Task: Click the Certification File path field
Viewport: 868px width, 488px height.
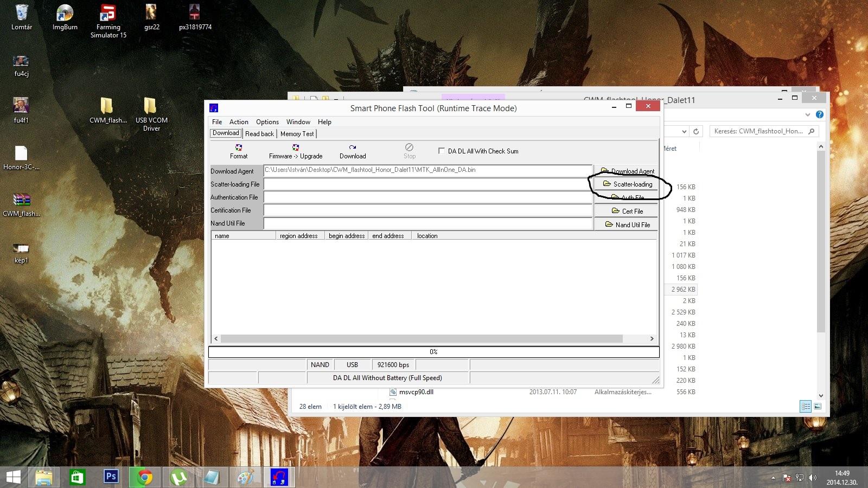Action: click(428, 210)
